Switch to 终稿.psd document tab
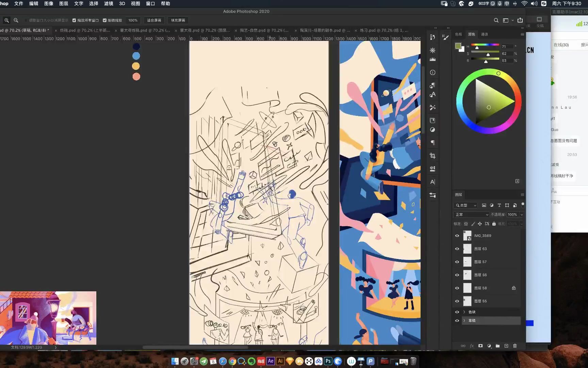588x368 pixels. 85,30
